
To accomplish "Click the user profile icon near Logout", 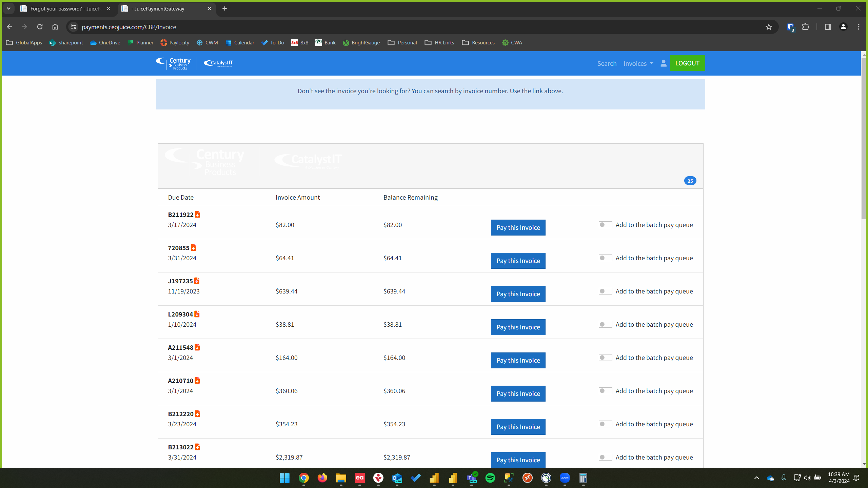I will click(663, 63).
